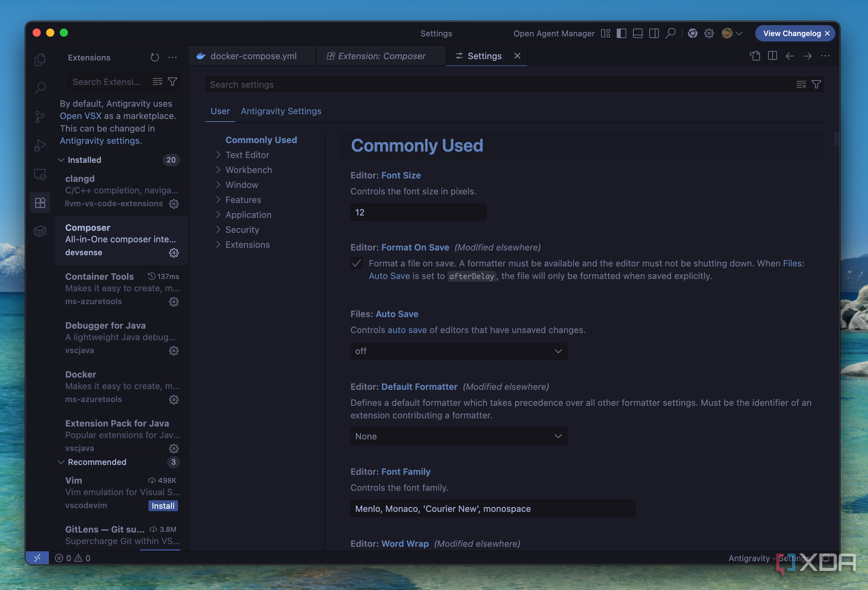Viewport: 868px width, 590px height.
Task: Open manage gear for clangd extension
Action: [x=174, y=204]
